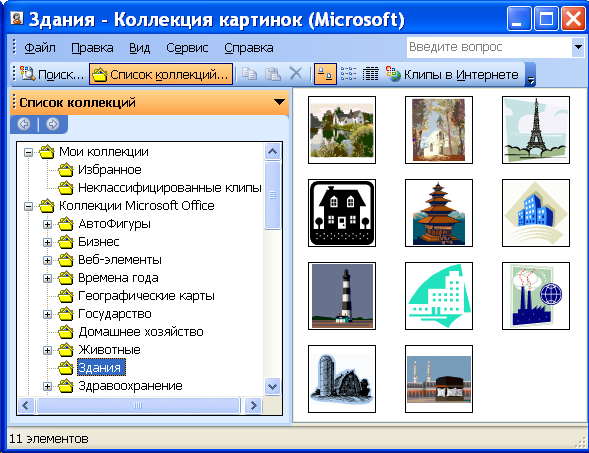The image size is (589, 453).
Task: Click the Список коллекций toolbar button
Action: pos(161,74)
